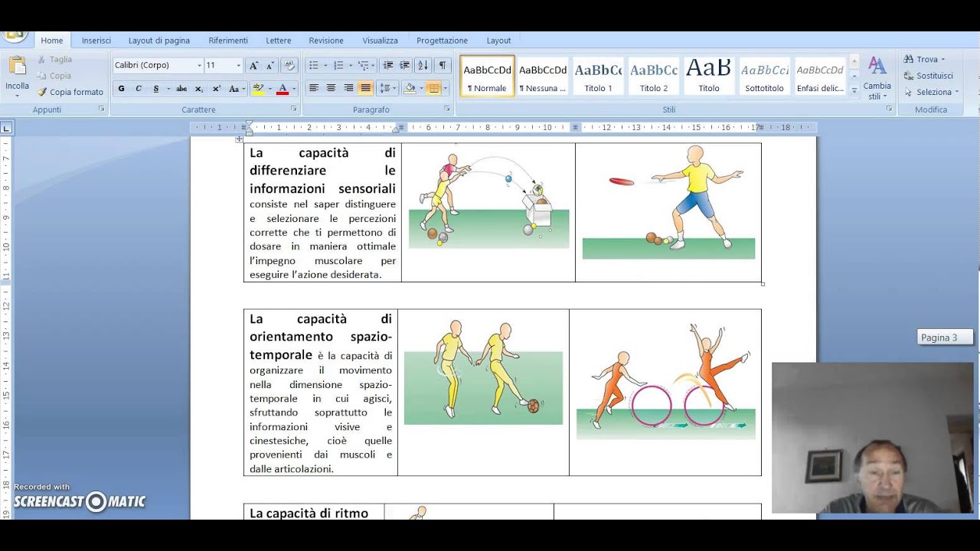Toggle bold G formatting
The width and height of the screenshot is (980, 551).
point(121,89)
